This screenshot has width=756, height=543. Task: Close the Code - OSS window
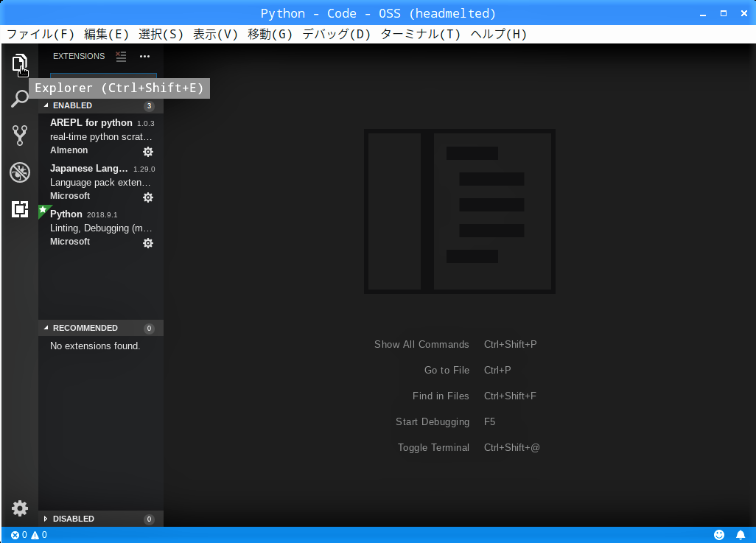(x=744, y=13)
